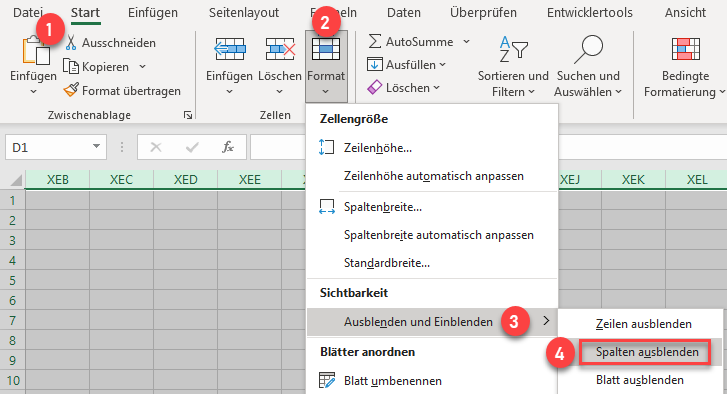Select row header 1
This screenshot has width=727, height=394.
pyautogui.click(x=13, y=200)
